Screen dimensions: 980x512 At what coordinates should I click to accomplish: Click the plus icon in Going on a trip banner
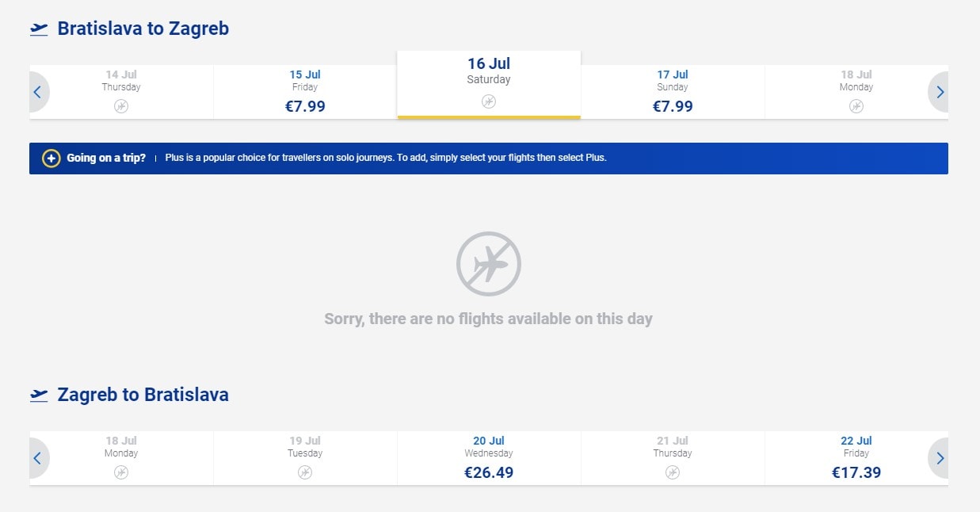pyautogui.click(x=51, y=159)
